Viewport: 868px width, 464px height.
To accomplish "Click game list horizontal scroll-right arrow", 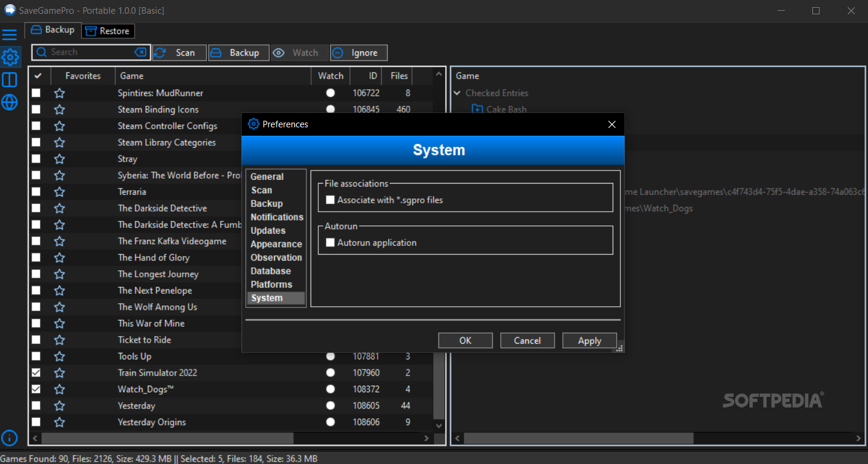I will point(427,438).
